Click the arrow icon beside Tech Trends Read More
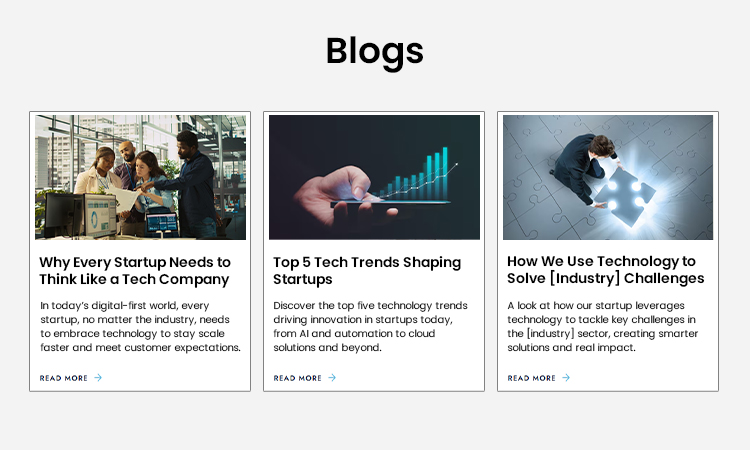Viewport: 750px width, 450px height. (332, 378)
